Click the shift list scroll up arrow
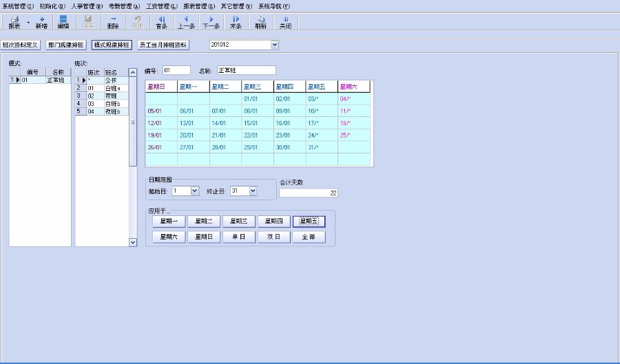This screenshot has height=364, width=620. coord(133,73)
